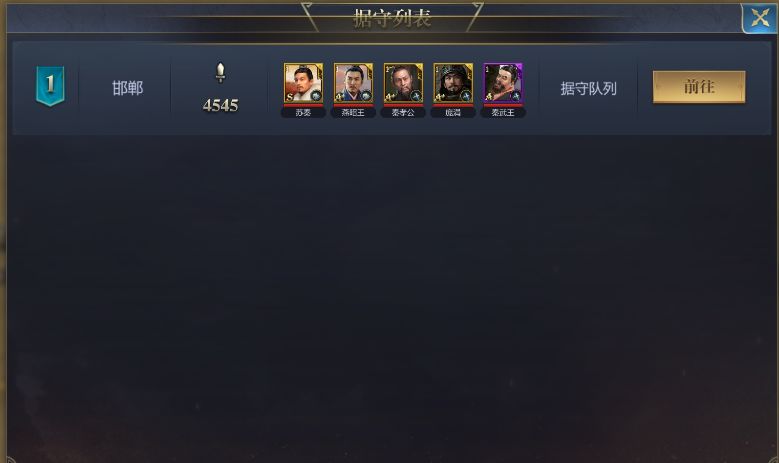Pick the 庞涓 helmeted hero portrait
This screenshot has width=779, height=463.
click(x=453, y=83)
